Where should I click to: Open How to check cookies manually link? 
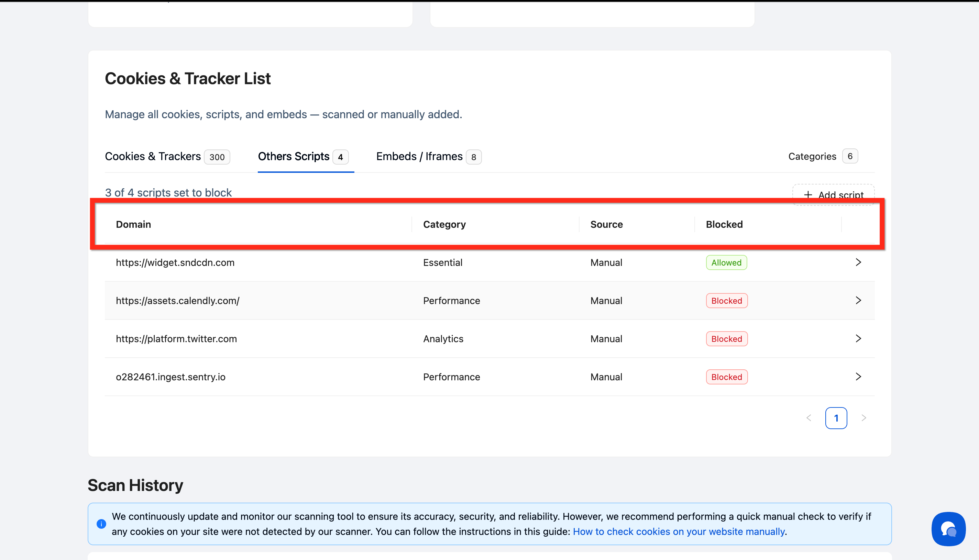679,531
